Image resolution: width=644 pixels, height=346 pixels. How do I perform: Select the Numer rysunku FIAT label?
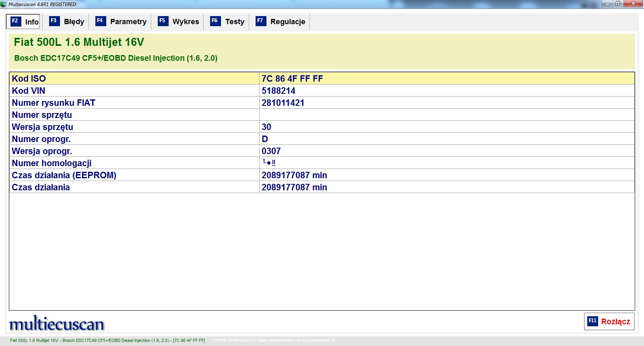pos(54,103)
